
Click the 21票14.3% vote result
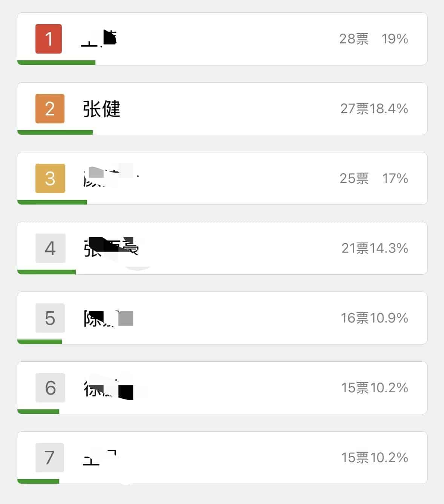(x=375, y=248)
